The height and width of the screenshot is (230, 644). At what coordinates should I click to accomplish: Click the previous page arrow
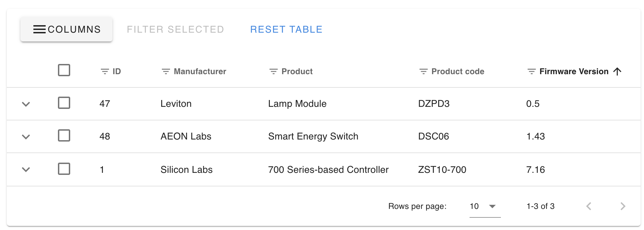point(589,206)
